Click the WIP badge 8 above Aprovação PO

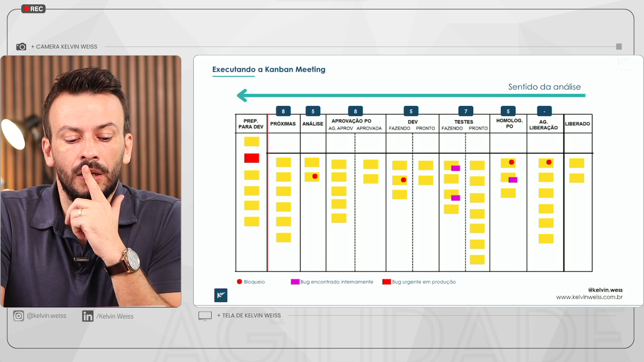tap(355, 111)
